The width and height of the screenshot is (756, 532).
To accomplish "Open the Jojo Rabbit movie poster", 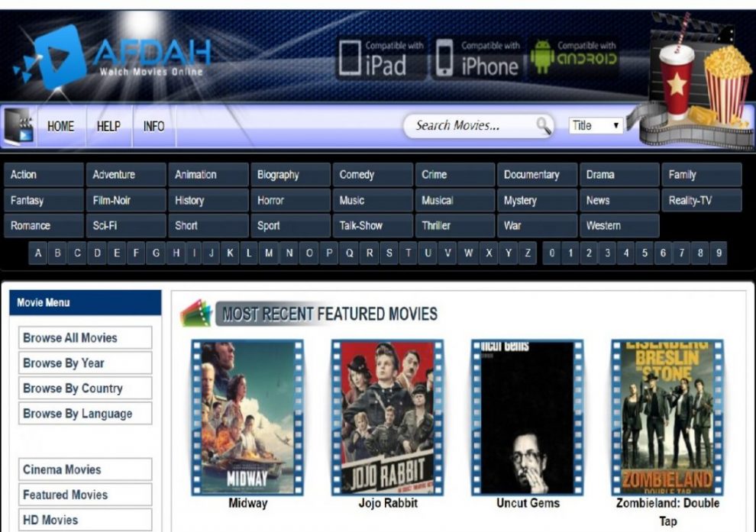I will (388, 418).
